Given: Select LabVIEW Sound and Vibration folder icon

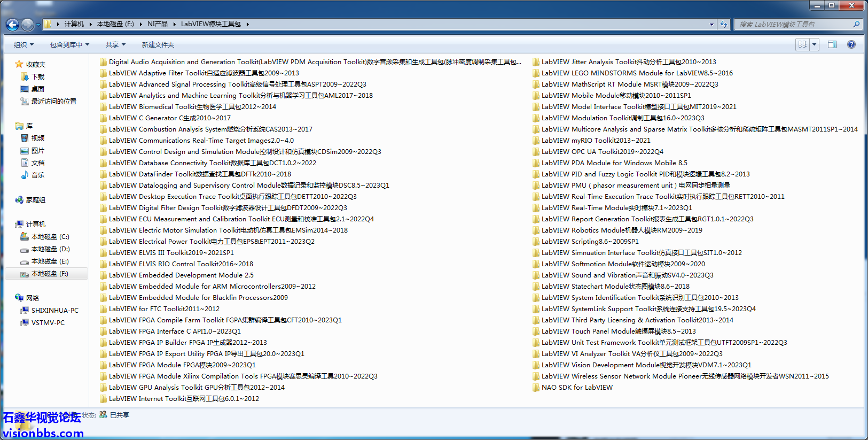Looking at the screenshot, I should pos(536,275).
